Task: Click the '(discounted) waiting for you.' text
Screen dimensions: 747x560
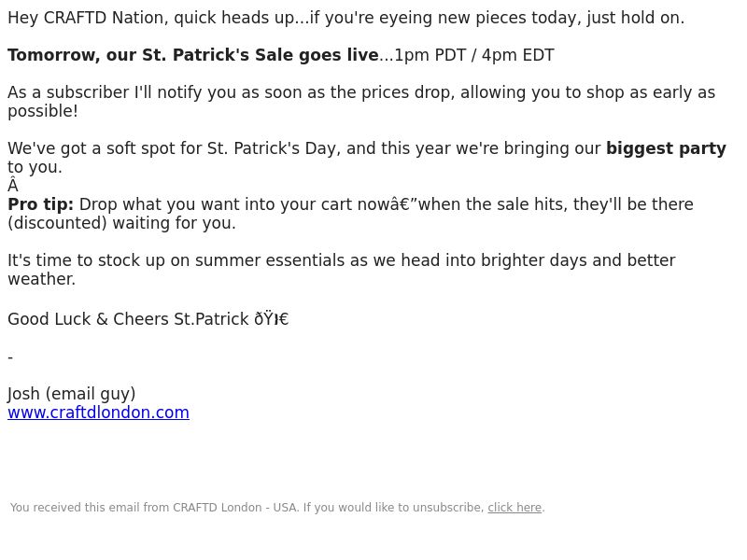Action: pos(121,223)
